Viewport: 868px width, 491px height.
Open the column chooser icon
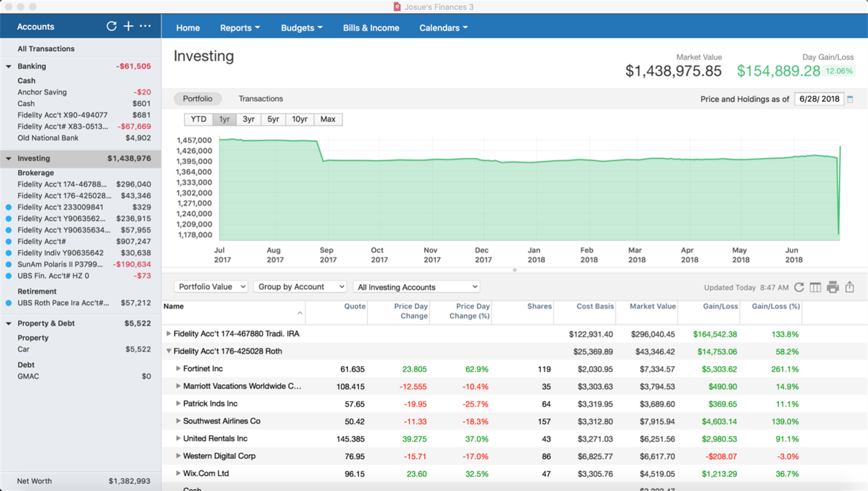[x=815, y=287]
